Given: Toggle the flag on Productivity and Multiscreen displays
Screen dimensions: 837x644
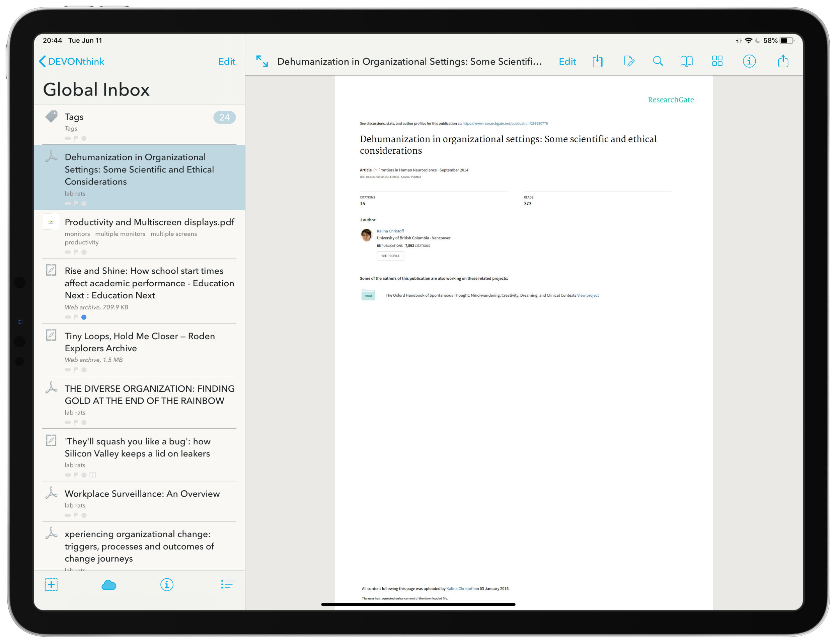Looking at the screenshot, I should tap(76, 252).
